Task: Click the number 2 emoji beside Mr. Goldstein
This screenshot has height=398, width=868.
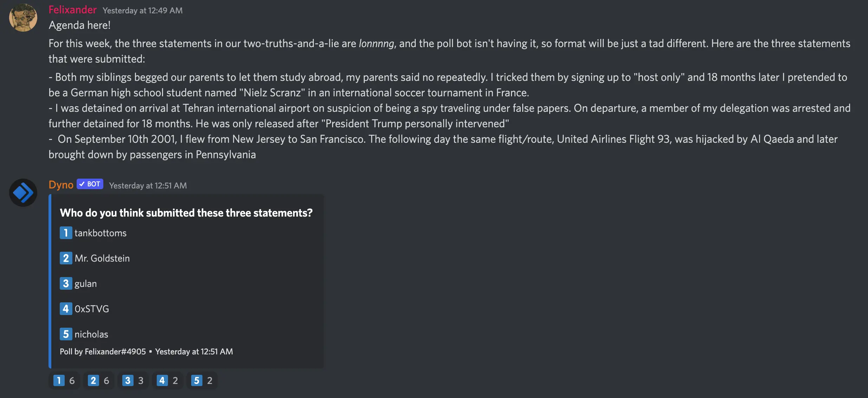Action: [x=66, y=258]
